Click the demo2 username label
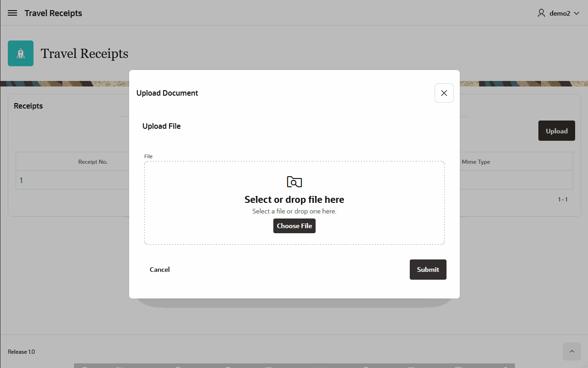Image resolution: width=588 pixels, height=368 pixels. click(x=560, y=13)
